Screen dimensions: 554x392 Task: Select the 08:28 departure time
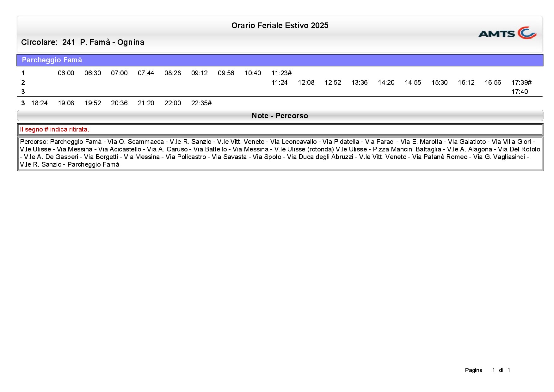(x=173, y=73)
